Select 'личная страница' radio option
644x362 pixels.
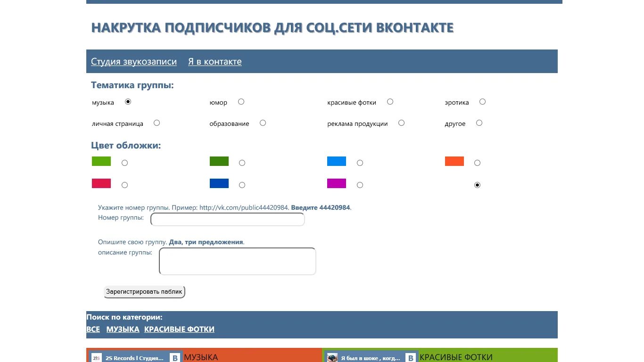(x=157, y=123)
